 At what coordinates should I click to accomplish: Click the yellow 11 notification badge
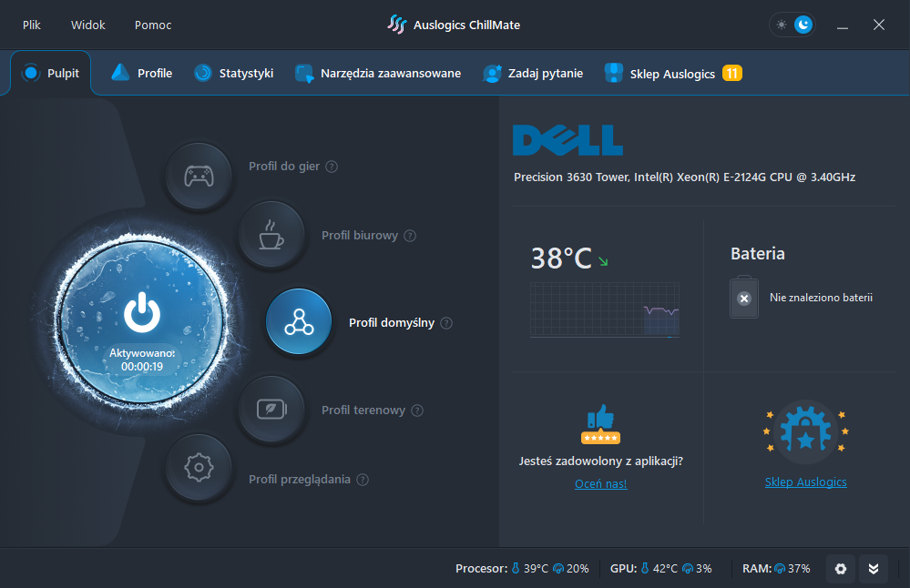pyautogui.click(x=731, y=73)
